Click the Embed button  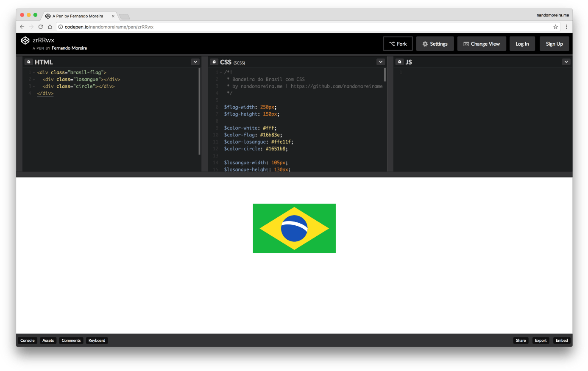pos(562,341)
